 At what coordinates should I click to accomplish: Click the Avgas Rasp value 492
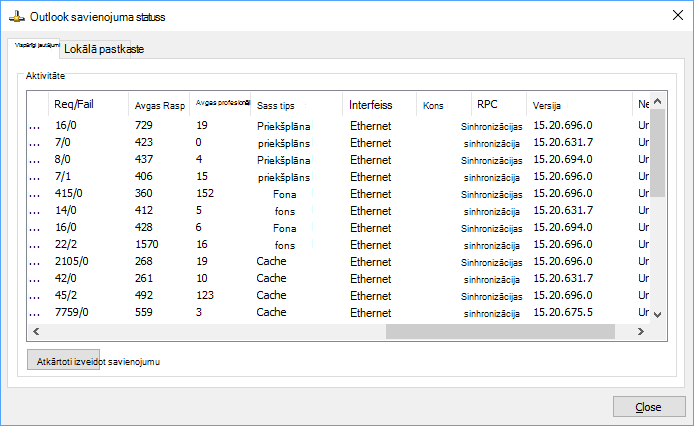(x=144, y=295)
